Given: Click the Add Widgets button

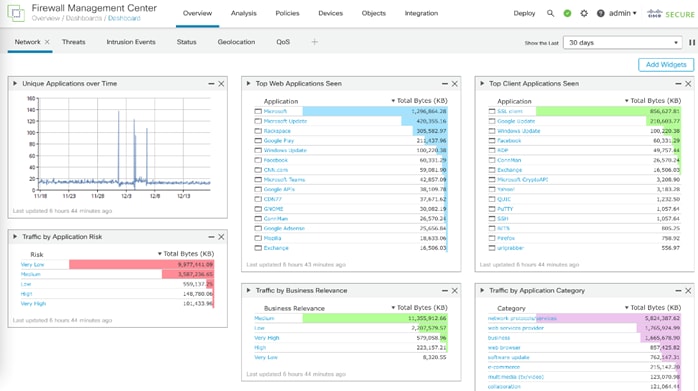Looking at the screenshot, I should 666,65.
